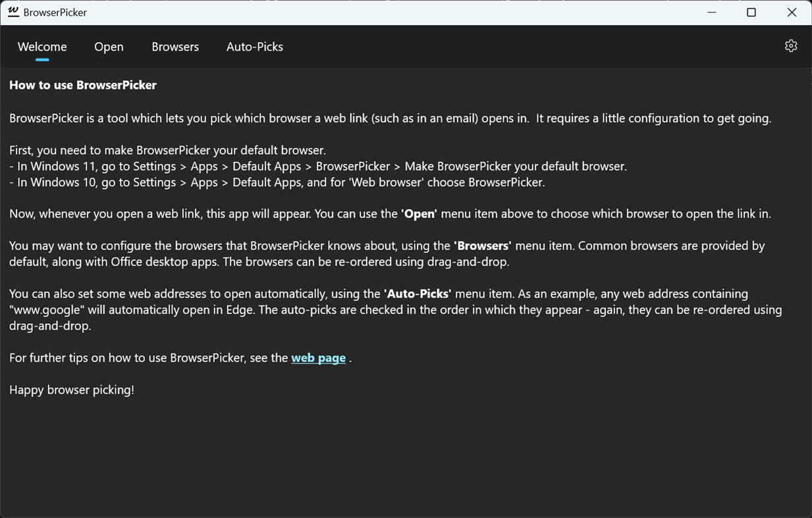Maximize the BrowserPicker window
812x518 pixels.
point(751,13)
